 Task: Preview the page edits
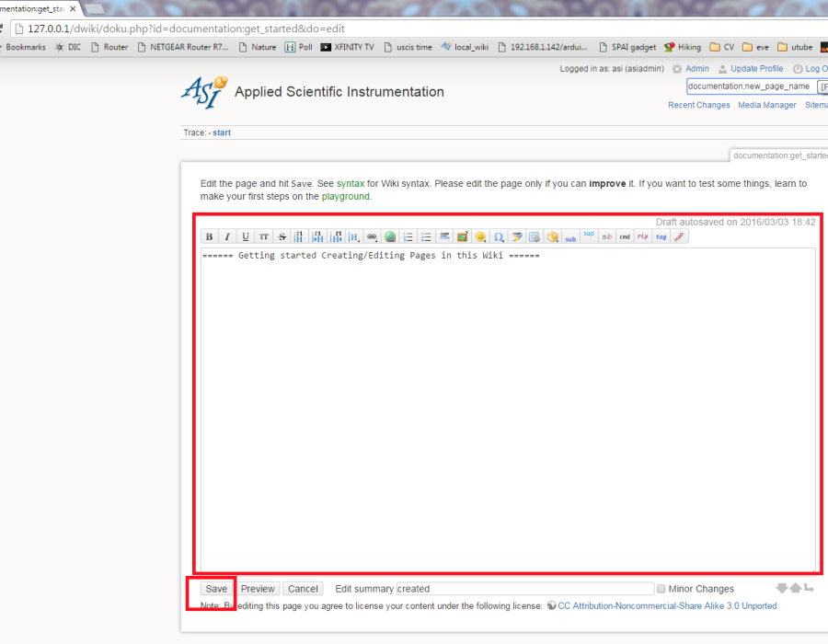pos(258,589)
